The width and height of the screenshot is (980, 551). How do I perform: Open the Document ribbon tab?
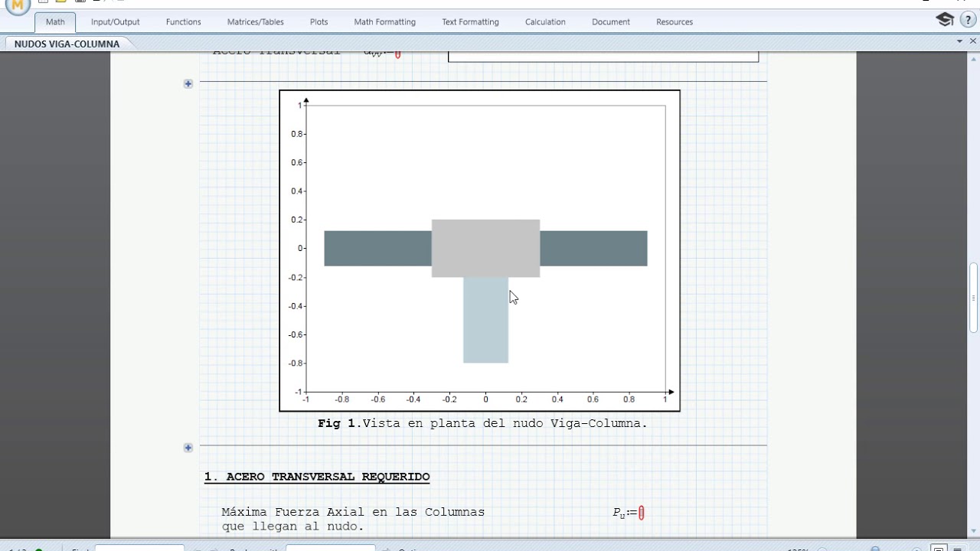point(611,22)
